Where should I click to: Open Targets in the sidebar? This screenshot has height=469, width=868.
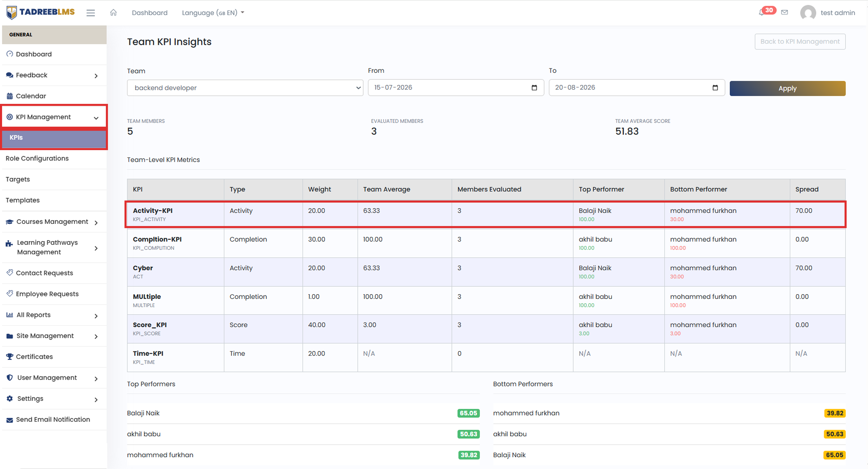18,179
